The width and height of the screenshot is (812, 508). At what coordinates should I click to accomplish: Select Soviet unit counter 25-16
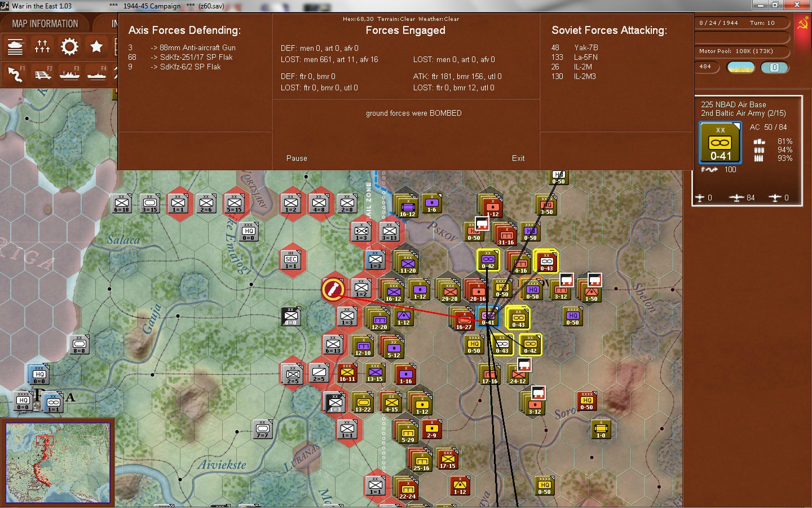pyautogui.click(x=421, y=461)
